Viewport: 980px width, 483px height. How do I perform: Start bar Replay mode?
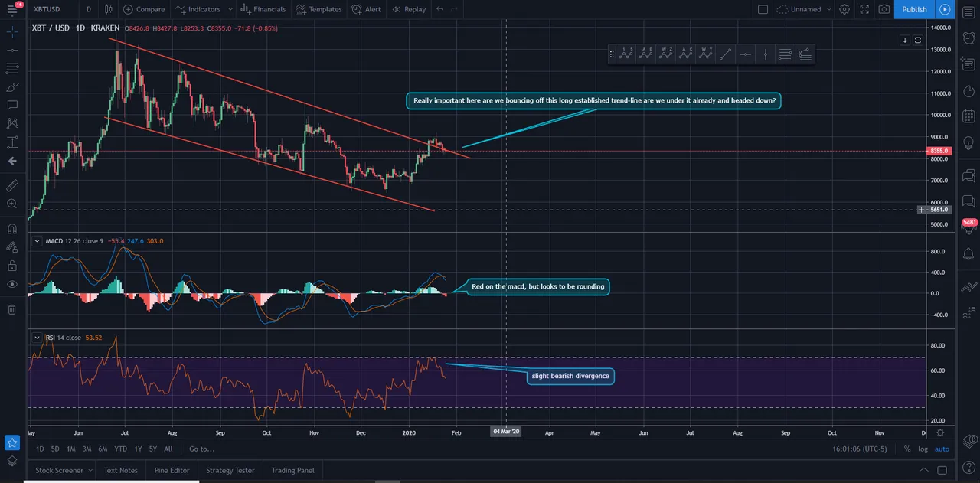409,9
